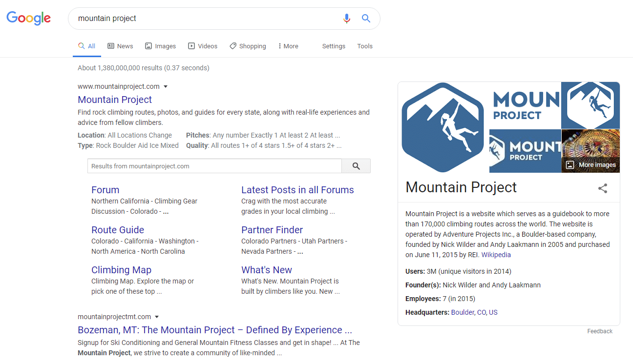This screenshot has height=364, width=633.
Task: Click the Mountain Project panel heading
Action: (x=461, y=187)
